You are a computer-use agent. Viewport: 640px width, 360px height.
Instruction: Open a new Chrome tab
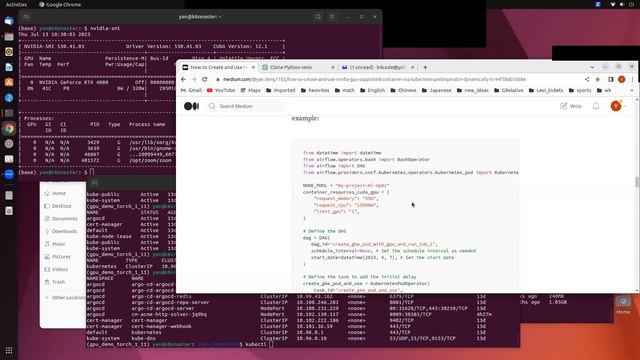coord(425,67)
